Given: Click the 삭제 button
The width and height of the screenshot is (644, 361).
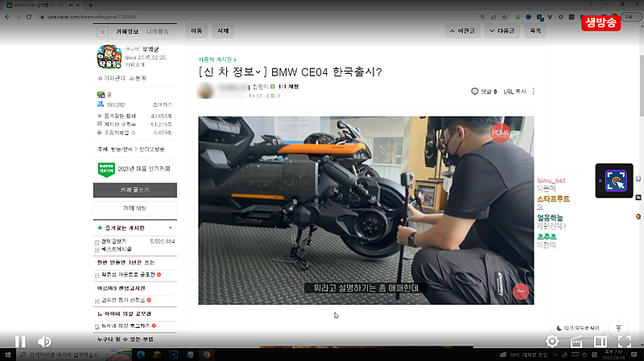Looking at the screenshot, I should [x=223, y=31].
